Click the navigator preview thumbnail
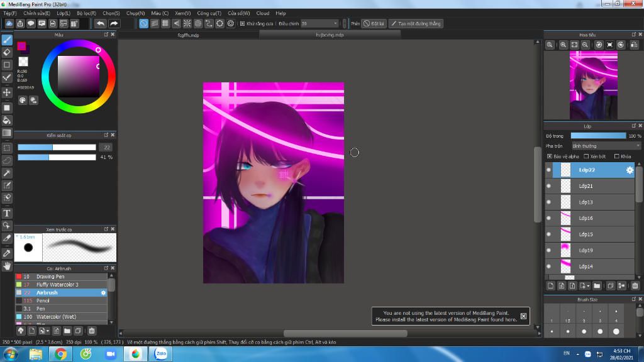 [594, 85]
